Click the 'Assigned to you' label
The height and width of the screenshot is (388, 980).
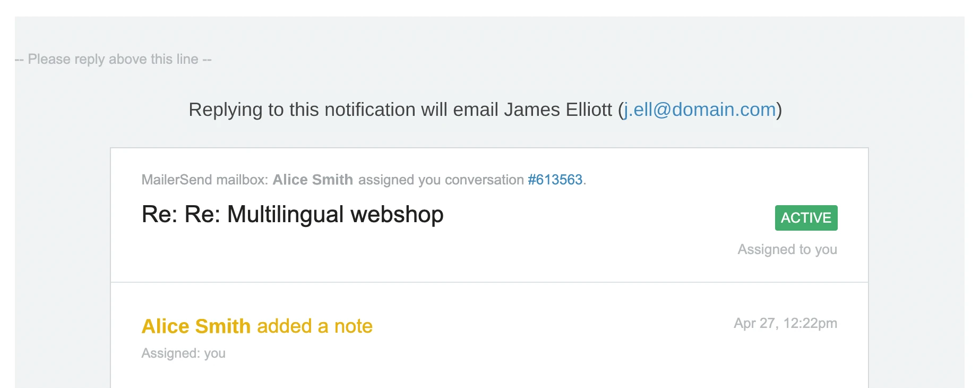(x=787, y=249)
